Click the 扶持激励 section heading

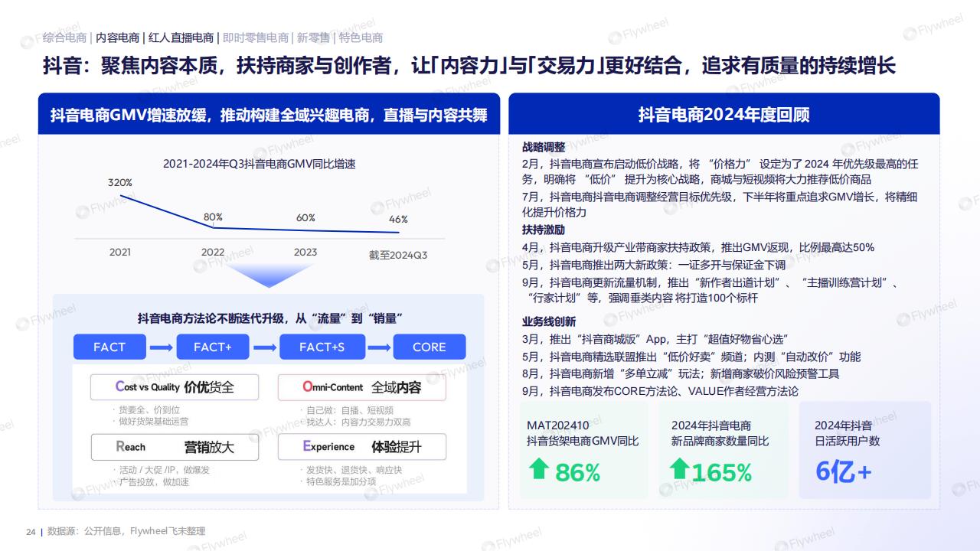544,230
